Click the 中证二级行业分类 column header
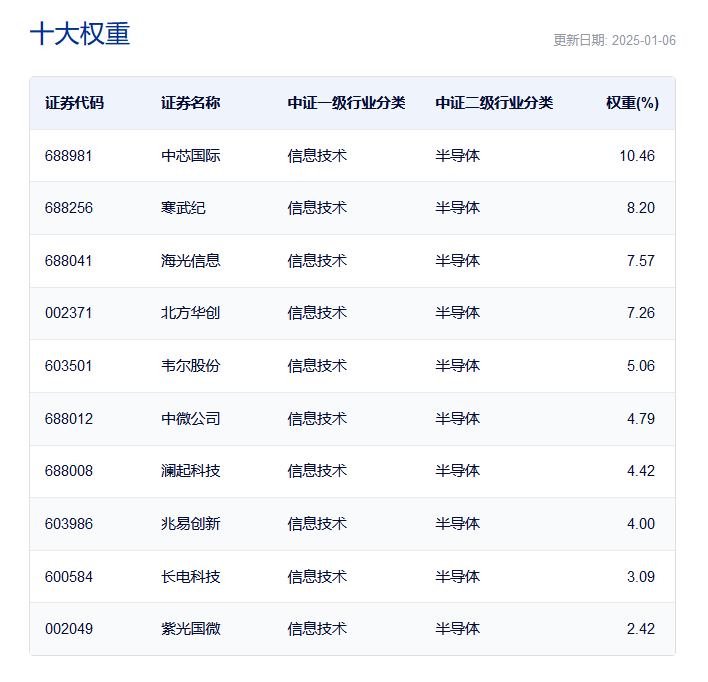Viewport: 708px width, 682px height. tap(494, 103)
